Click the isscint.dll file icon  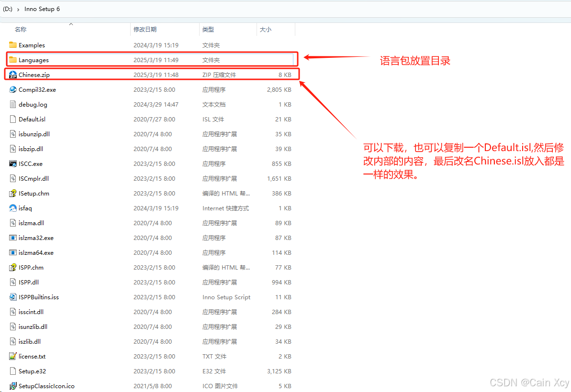(x=13, y=312)
